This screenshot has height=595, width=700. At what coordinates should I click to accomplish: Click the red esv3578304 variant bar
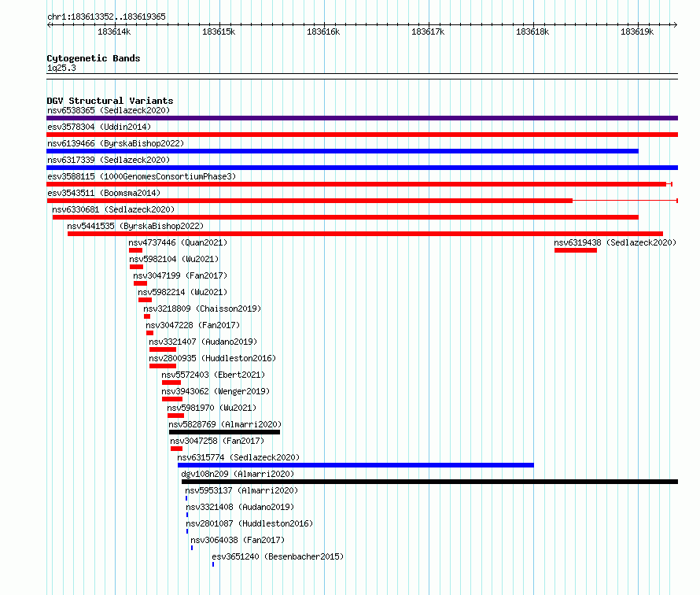(362, 135)
